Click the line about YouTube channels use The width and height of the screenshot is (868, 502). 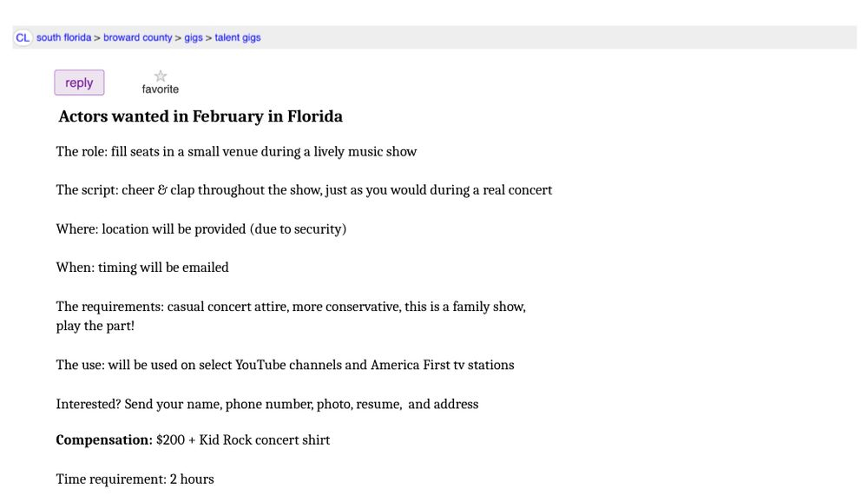pyautogui.click(x=285, y=365)
